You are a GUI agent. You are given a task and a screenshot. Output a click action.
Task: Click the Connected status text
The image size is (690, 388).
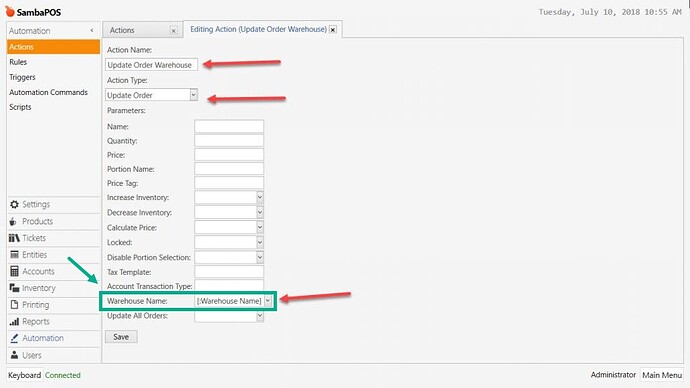coord(62,375)
